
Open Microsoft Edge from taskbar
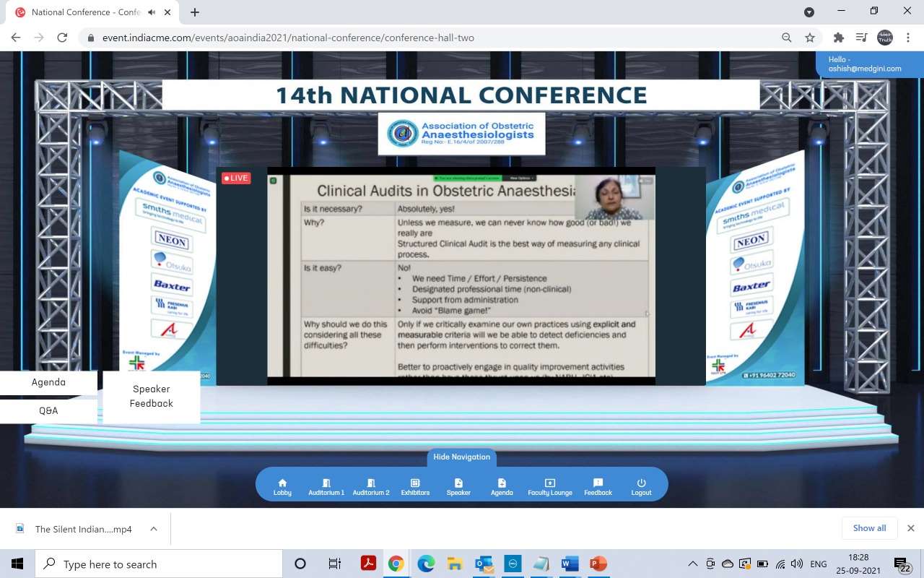[426, 564]
